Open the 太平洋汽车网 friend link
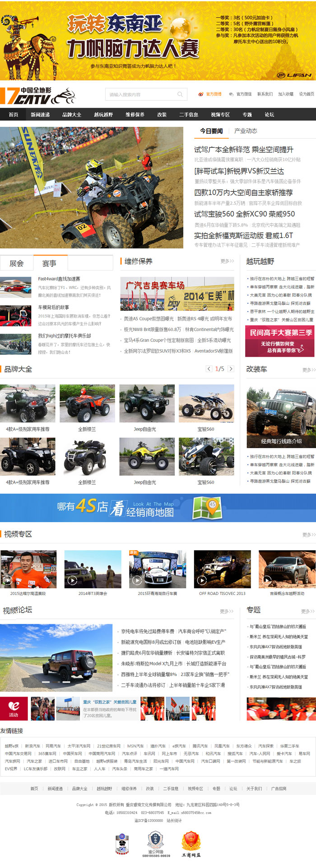Image resolution: width=316 pixels, height=868 pixels. (79, 746)
